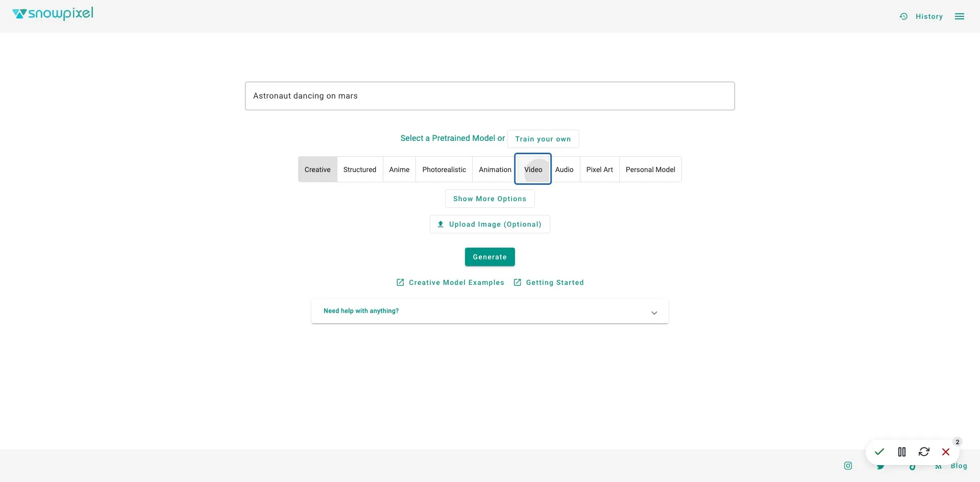The width and height of the screenshot is (980, 482).
Task: Click the red X in floating toolbar
Action: 946,452
